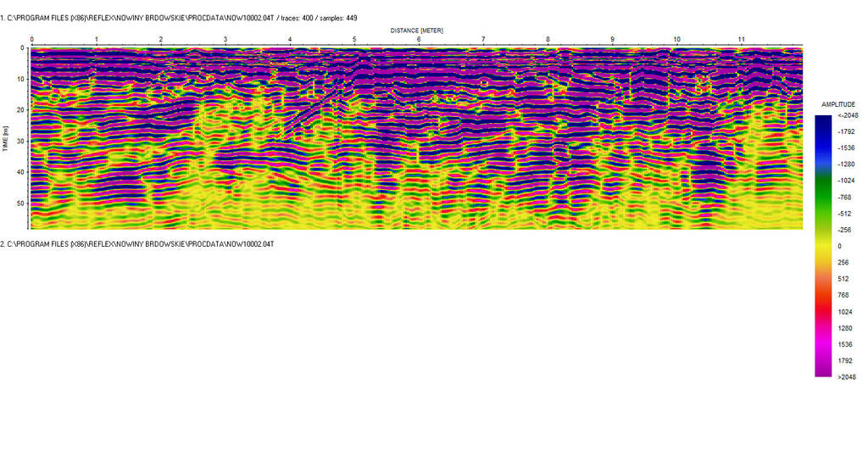Click the 50 ns tick on time axis
This screenshot has width=868, height=468.
pyautogui.click(x=20, y=203)
